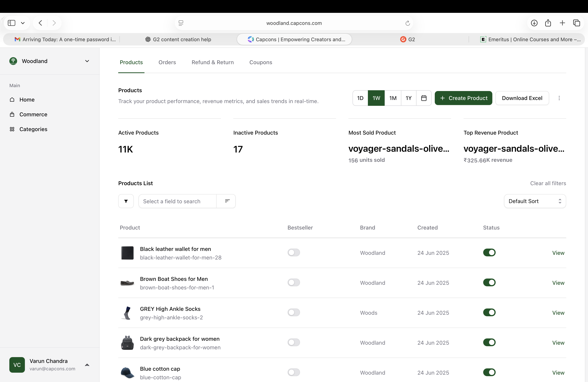Screen dimensions: 588x382
Task: Expand the Woodland workspace switcher
Action: [x=87, y=61]
